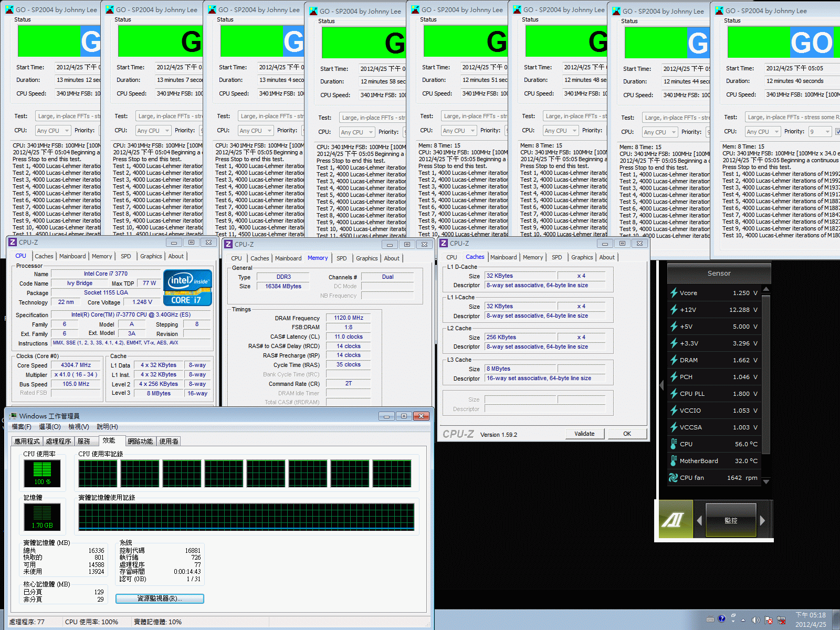Viewport: 840px width, 630px height.
Task: Click Duration field in last SP2004 window
Action: click(x=801, y=81)
